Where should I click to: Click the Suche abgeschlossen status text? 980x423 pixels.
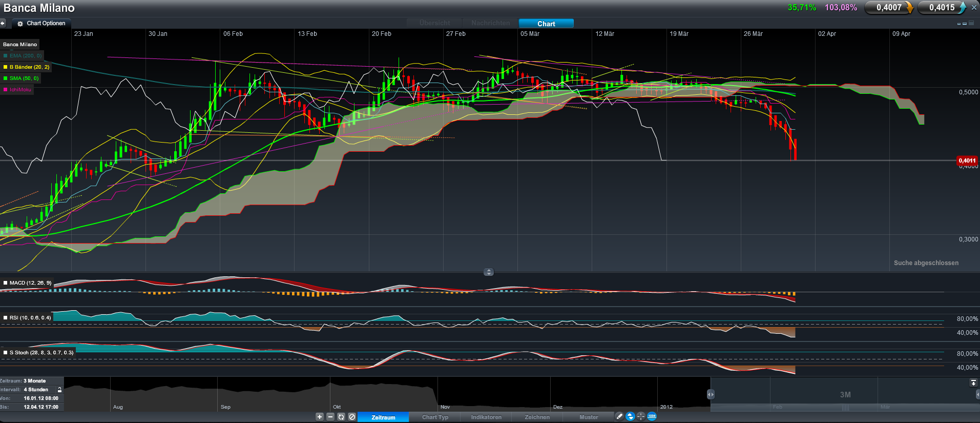pyautogui.click(x=926, y=263)
